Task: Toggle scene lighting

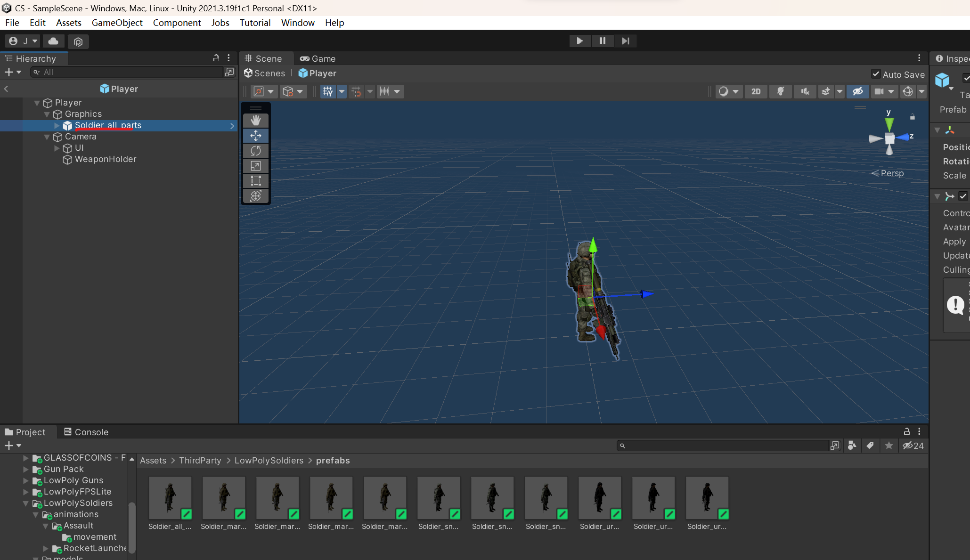Action: pyautogui.click(x=780, y=91)
